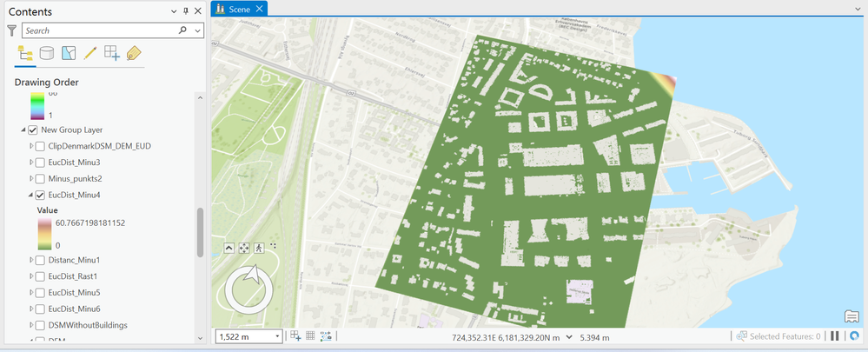The height and width of the screenshot is (352, 868).
Task: Click the navigator grip dots handle
Action: point(273,245)
